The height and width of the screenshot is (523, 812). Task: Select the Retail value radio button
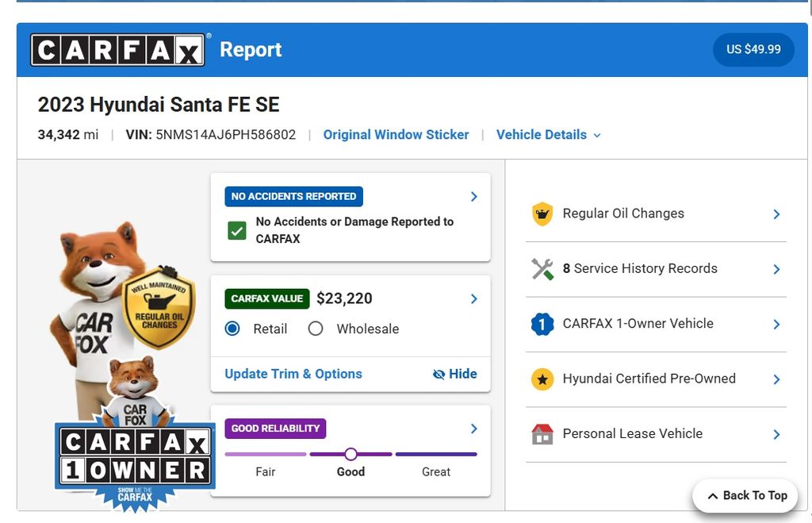pyautogui.click(x=232, y=329)
